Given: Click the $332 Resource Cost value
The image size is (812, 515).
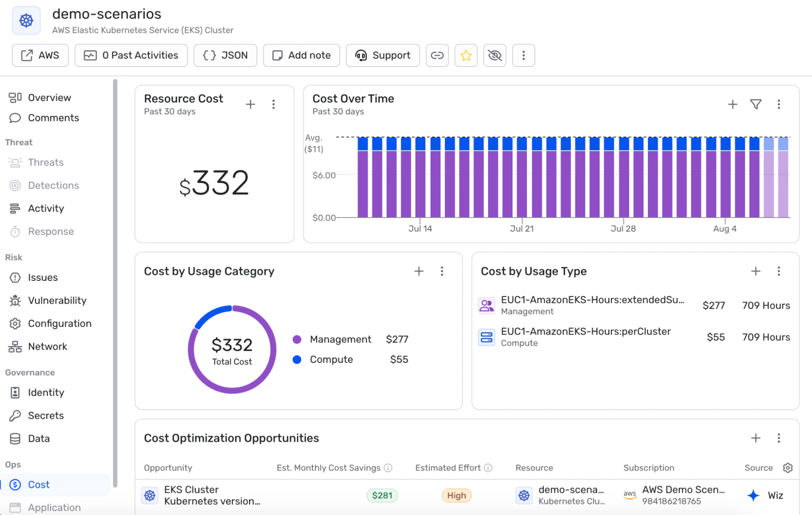Looking at the screenshot, I should (x=214, y=183).
